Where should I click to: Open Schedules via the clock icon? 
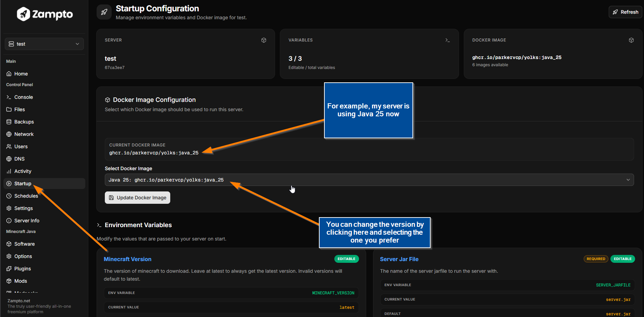point(9,196)
